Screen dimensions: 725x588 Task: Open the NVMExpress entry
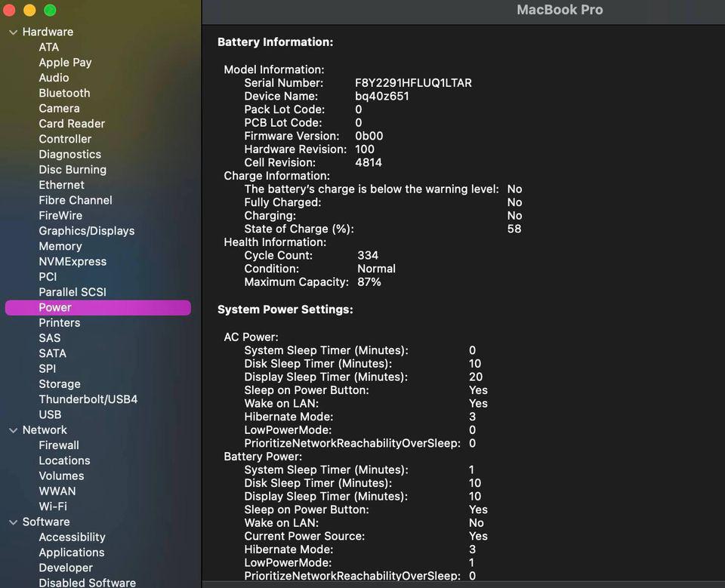[72, 262]
